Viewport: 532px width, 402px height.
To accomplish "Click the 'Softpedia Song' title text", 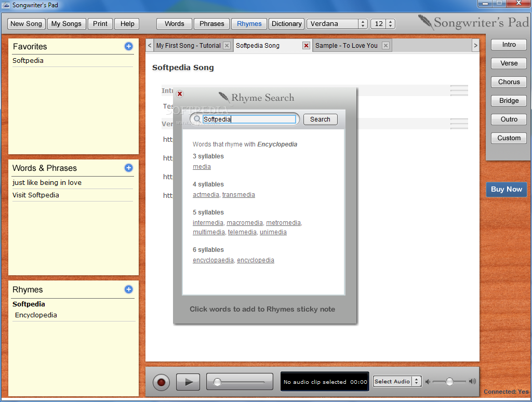I will pyautogui.click(x=183, y=68).
